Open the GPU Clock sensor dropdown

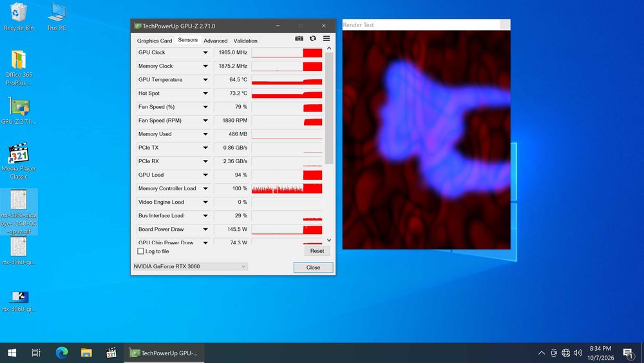pyautogui.click(x=205, y=53)
